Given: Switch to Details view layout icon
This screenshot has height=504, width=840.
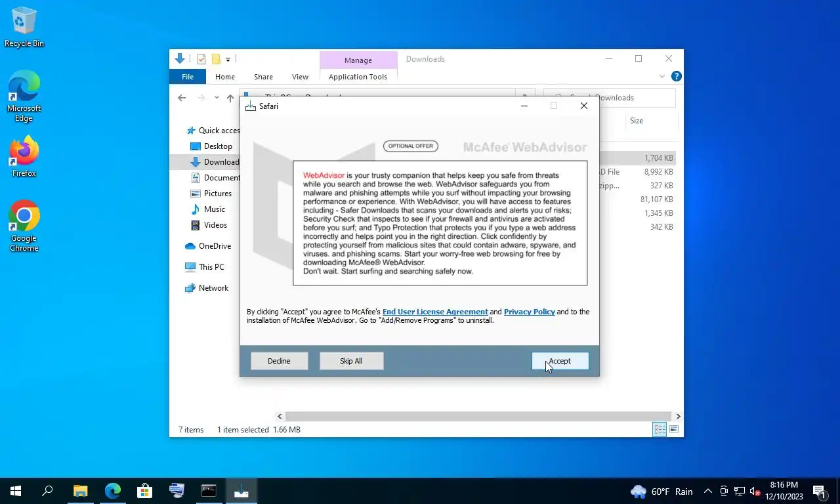Looking at the screenshot, I should coord(660,430).
